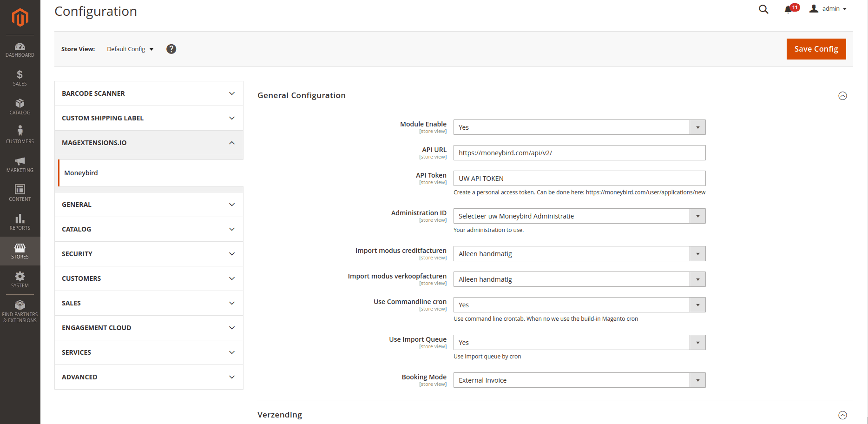Click the 'Use import queue by cron' note
Screen dimensions: 868x424
(487, 357)
